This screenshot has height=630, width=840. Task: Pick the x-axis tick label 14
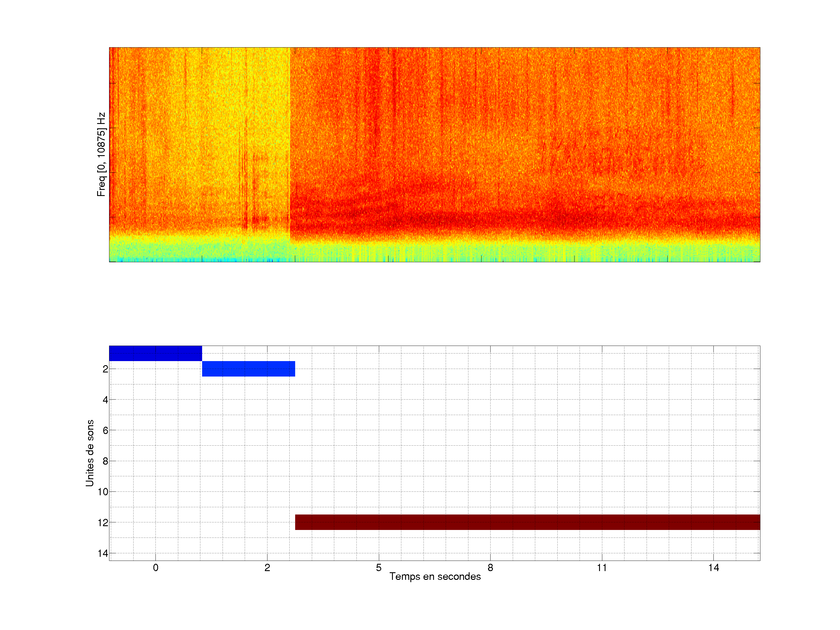(713, 568)
